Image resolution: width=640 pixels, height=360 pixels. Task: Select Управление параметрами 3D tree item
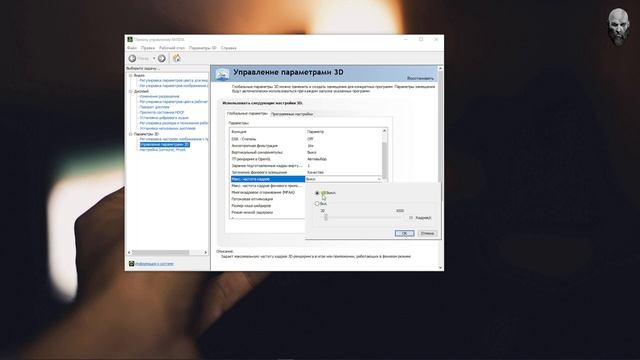click(x=164, y=144)
